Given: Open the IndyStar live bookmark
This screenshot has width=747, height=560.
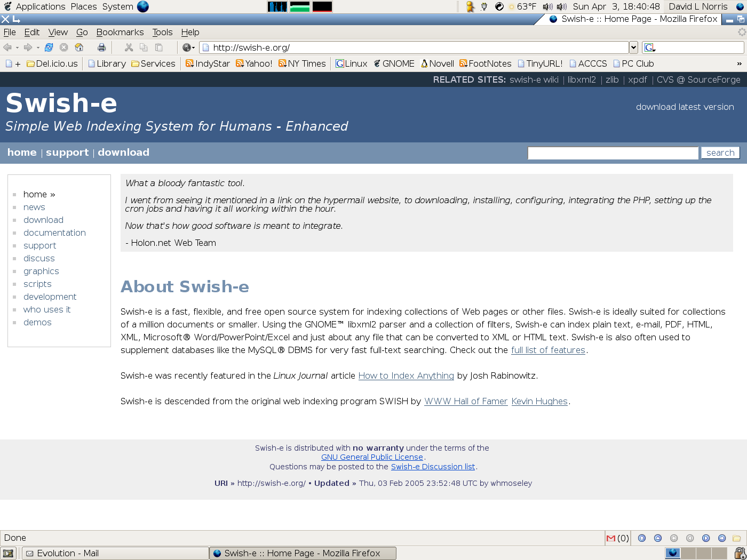Looking at the screenshot, I should tap(208, 63).
